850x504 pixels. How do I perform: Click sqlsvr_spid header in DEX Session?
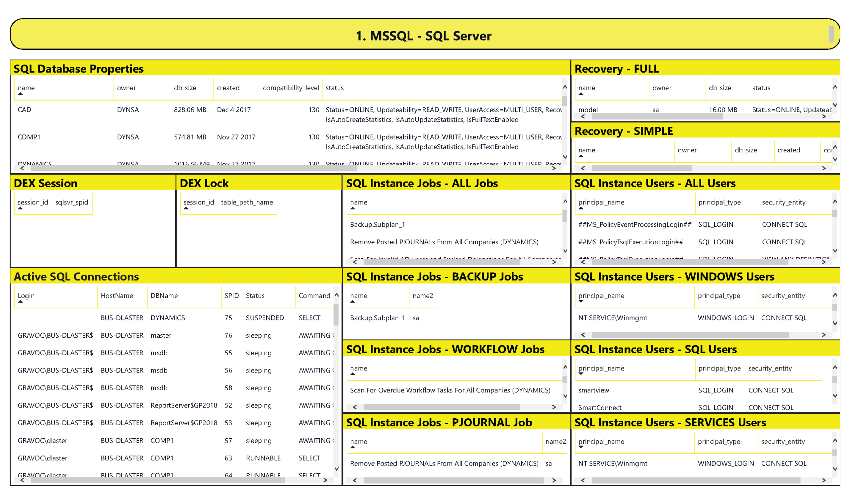pyautogui.click(x=72, y=203)
